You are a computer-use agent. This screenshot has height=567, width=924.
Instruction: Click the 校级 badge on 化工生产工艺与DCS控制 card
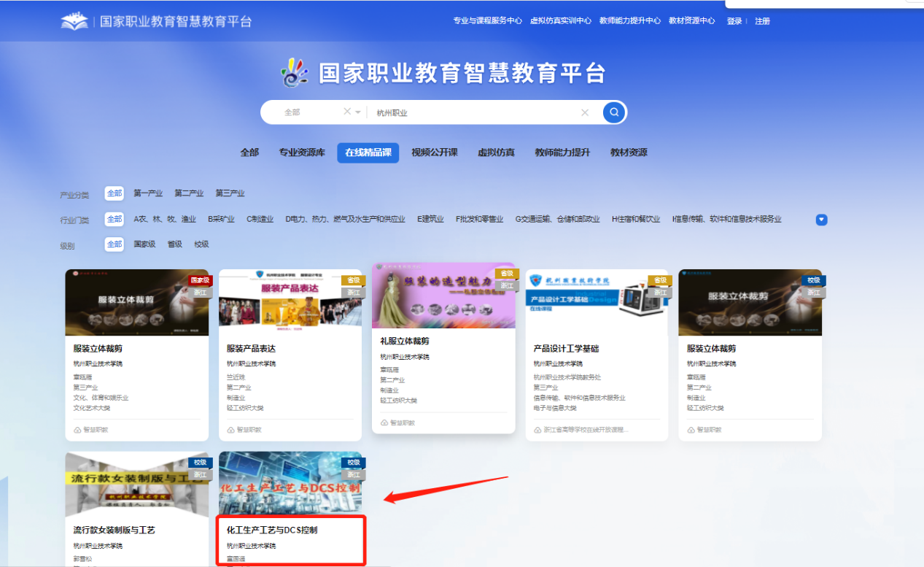tap(353, 463)
